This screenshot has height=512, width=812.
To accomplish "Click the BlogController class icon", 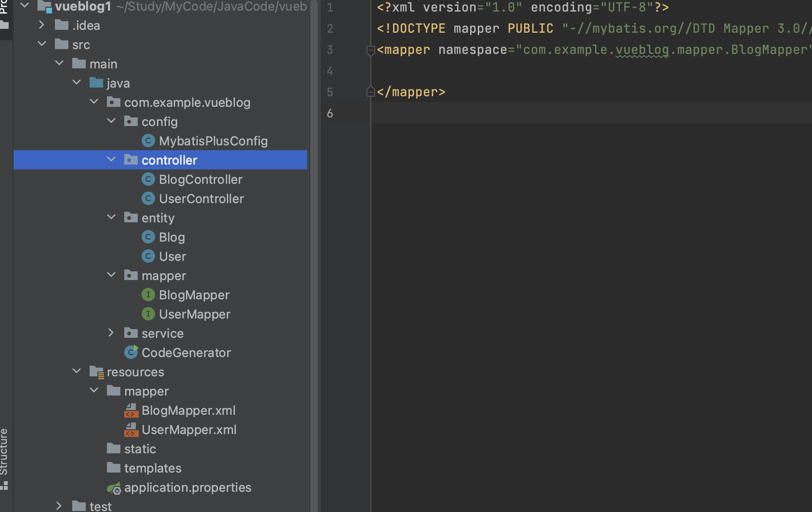I will coord(148,179).
